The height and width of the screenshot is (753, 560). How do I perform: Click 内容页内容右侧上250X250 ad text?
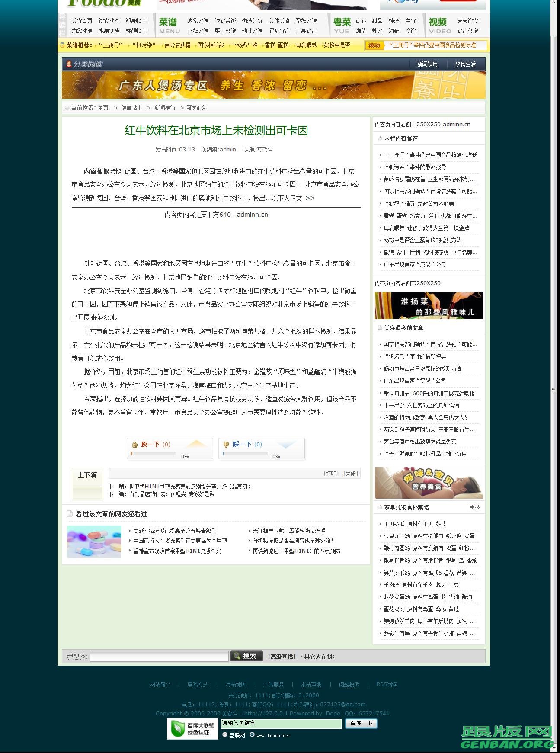tap(422, 124)
